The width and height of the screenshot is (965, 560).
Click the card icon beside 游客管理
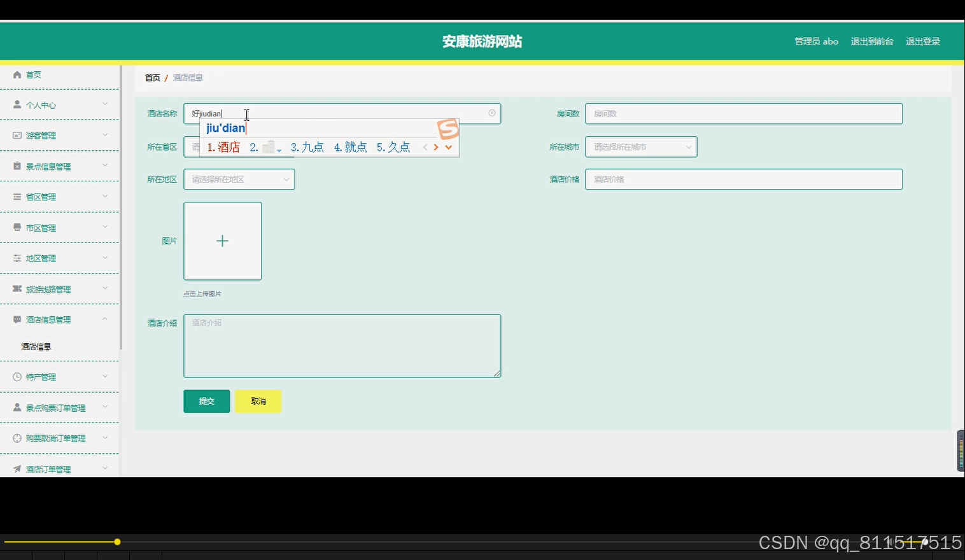coord(17,135)
